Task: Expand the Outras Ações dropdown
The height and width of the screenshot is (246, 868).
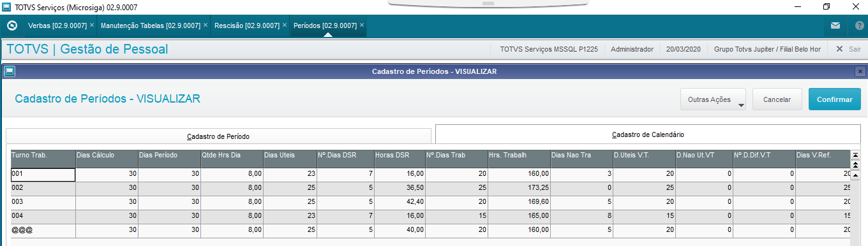Action: (x=714, y=99)
